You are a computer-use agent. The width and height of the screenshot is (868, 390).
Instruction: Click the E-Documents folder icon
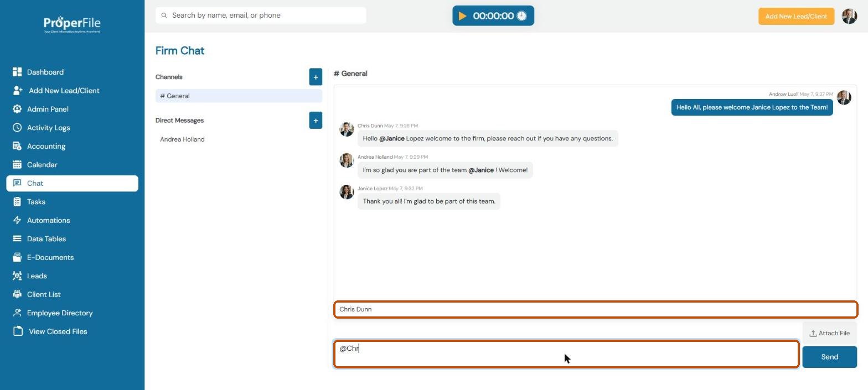click(x=17, y=257)
